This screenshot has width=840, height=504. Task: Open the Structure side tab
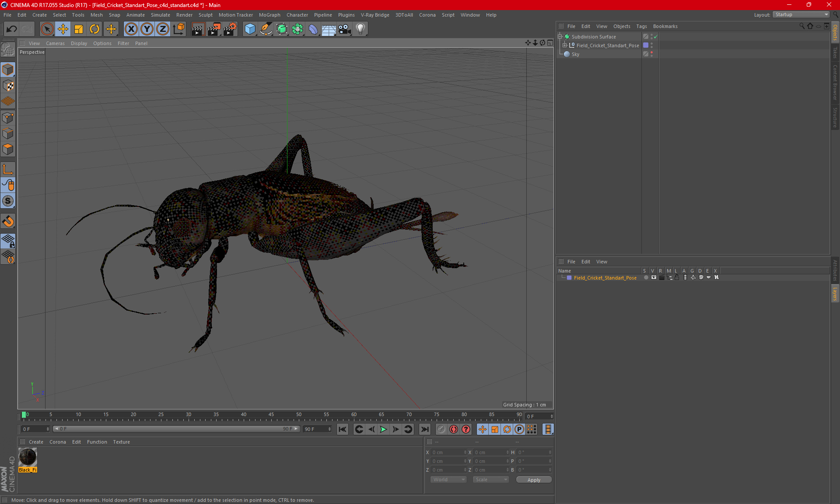[x=835, y=117]
